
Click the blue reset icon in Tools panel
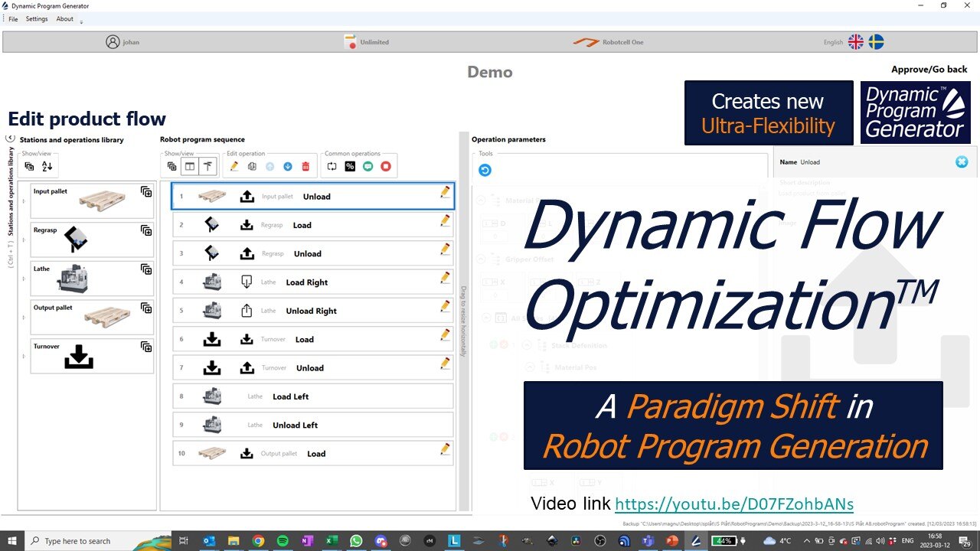[x=484, y=169]
